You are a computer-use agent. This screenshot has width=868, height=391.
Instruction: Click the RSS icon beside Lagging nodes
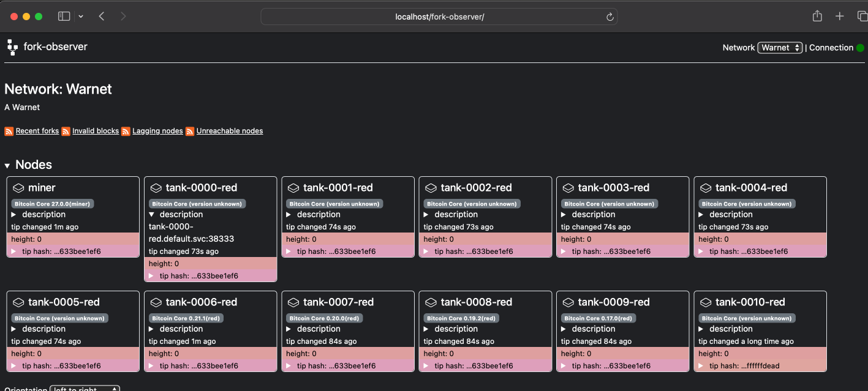click(x=126, y=132)
